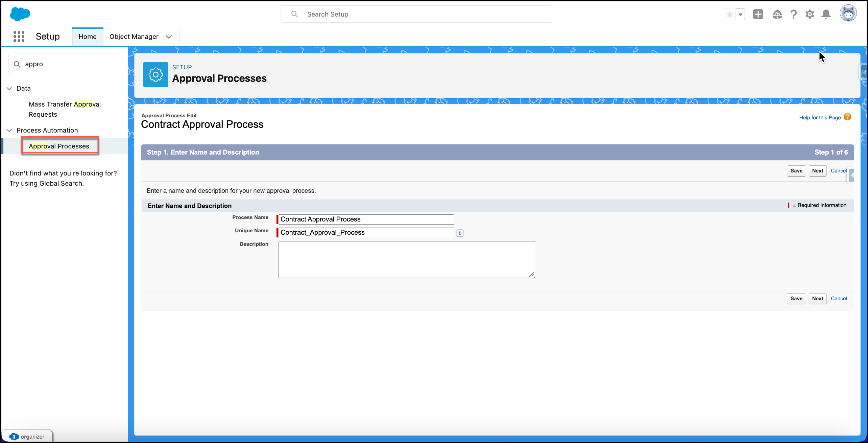Click the top Next button

pos(818,171)
